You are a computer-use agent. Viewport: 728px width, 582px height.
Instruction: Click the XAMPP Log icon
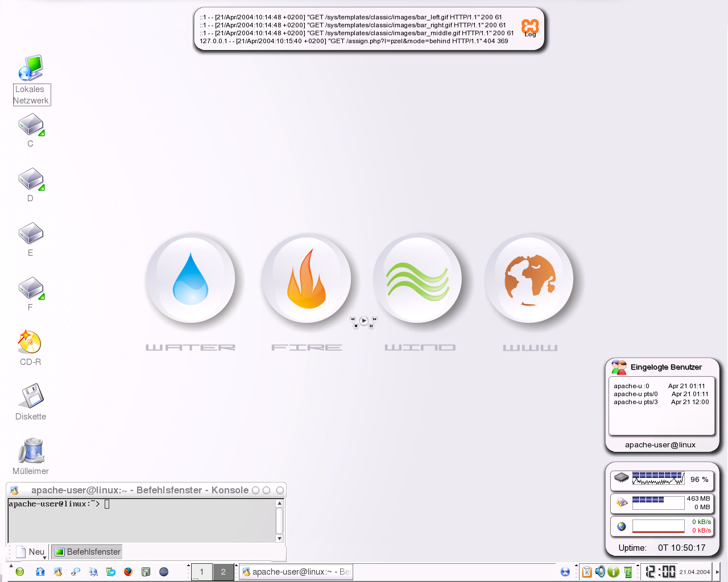click(530, 27)
